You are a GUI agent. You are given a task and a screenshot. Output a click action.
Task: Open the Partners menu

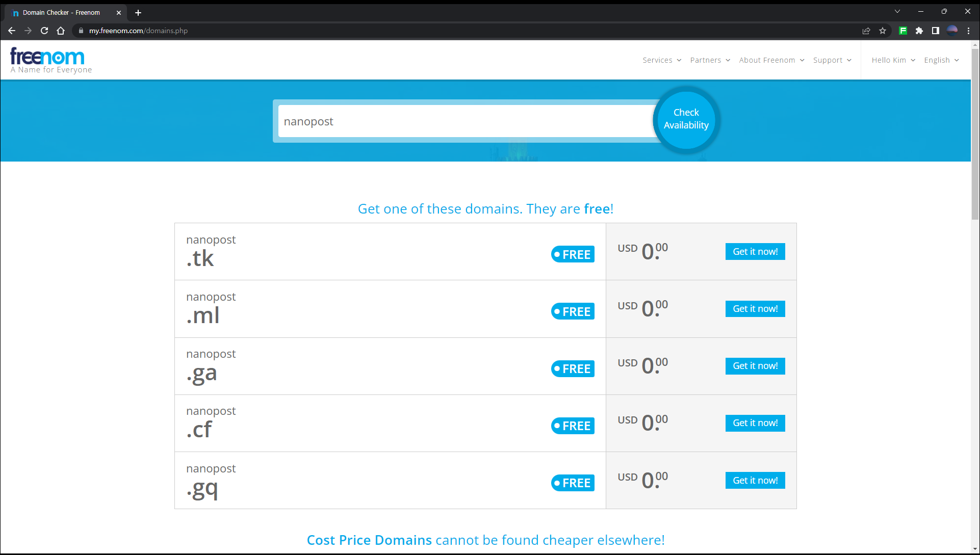[x=710, y=60]
